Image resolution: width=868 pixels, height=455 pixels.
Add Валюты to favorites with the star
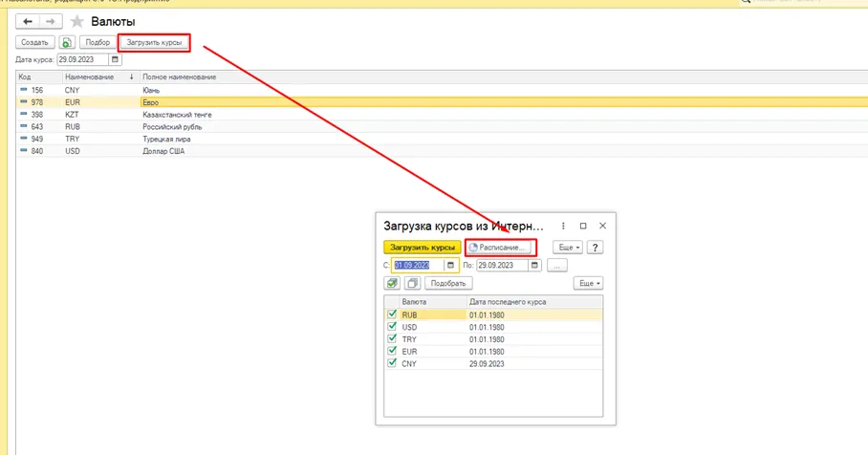pyautogui.click(x=76, y=22)
